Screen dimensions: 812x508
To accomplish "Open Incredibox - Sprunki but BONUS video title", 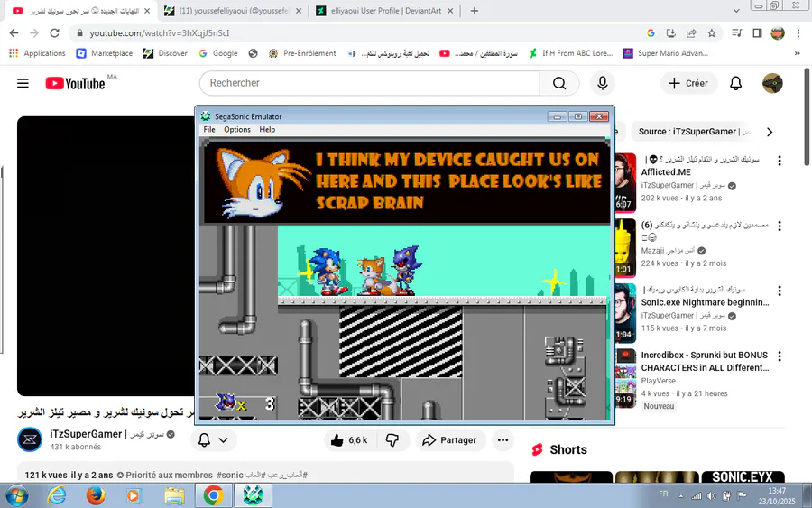I will pyautogui.click(x=705, y=362).
